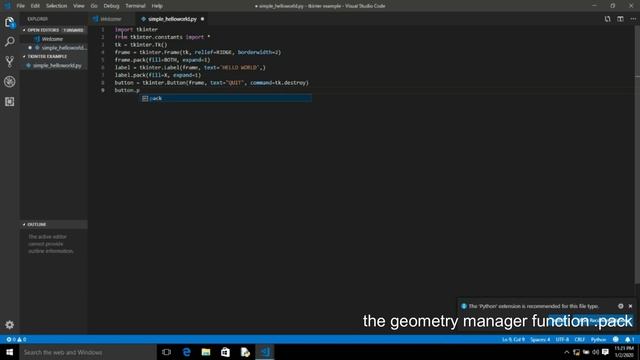Open the Python setup icon on taskbar
640x360 pixels.
tap(245, 352)
